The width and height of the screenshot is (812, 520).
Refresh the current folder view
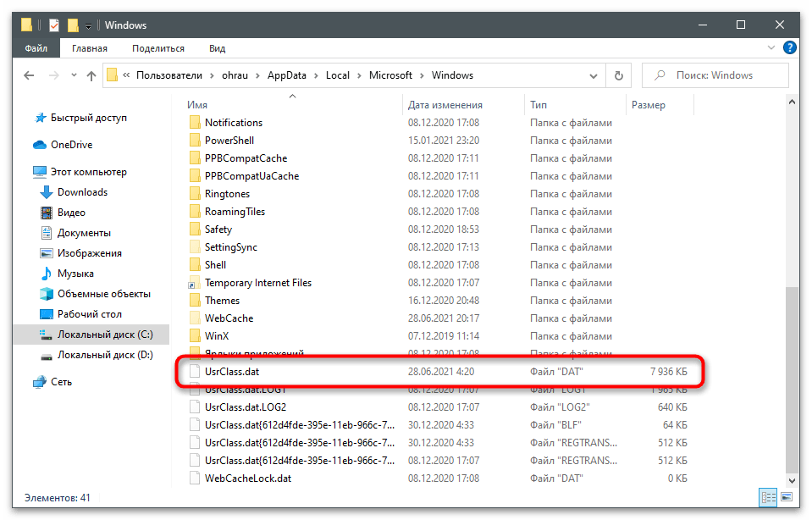coord(619,75)
